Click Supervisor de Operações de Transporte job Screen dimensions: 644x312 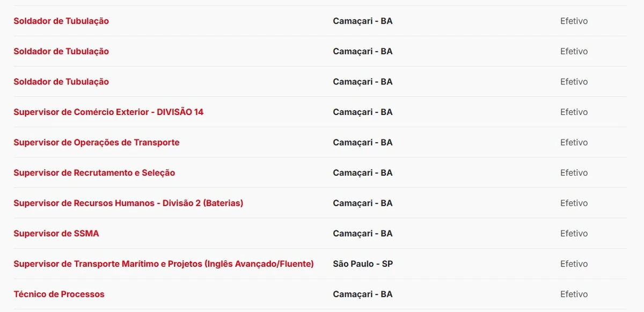[x=97, y=142]
